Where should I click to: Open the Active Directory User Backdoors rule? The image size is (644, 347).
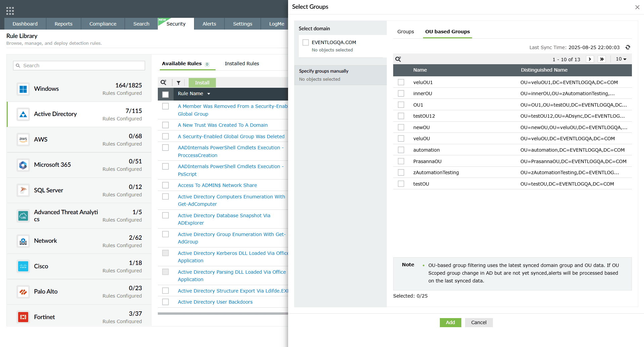pyautogui.click(x=215, y=302)
